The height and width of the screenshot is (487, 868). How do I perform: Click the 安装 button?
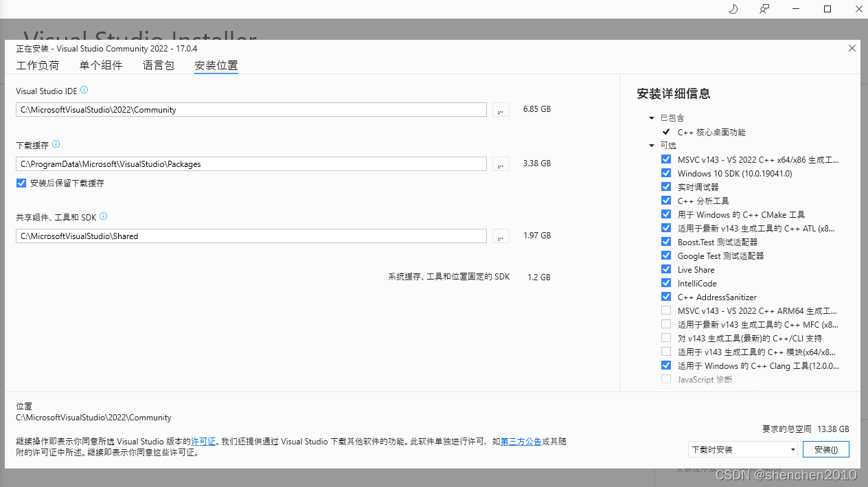826,449
